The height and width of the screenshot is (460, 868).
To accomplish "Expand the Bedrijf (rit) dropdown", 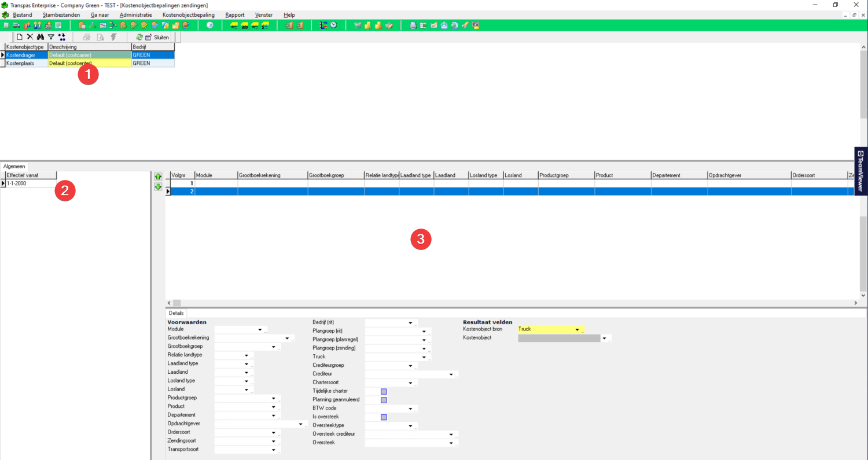I will pos(410,323).
